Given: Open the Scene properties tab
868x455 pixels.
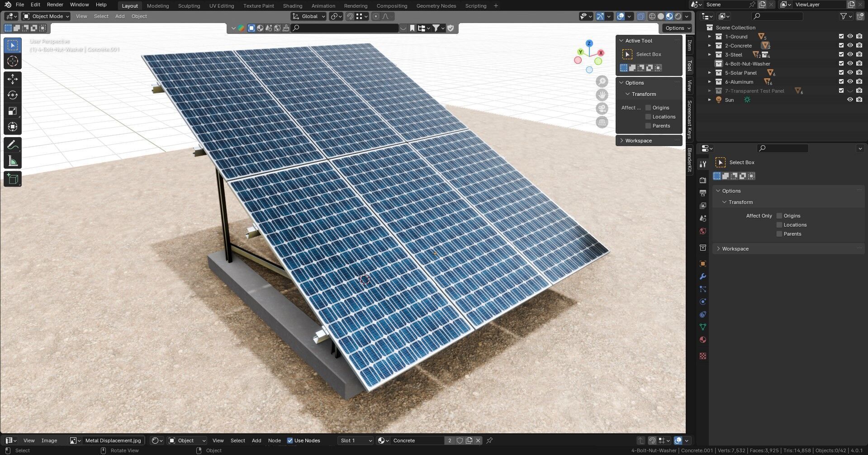Looking at the screenshot, I should (x=702, y=218).
